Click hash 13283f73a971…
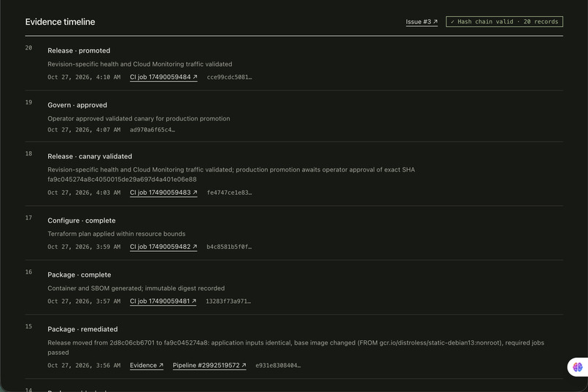 [x=228, y=301]
